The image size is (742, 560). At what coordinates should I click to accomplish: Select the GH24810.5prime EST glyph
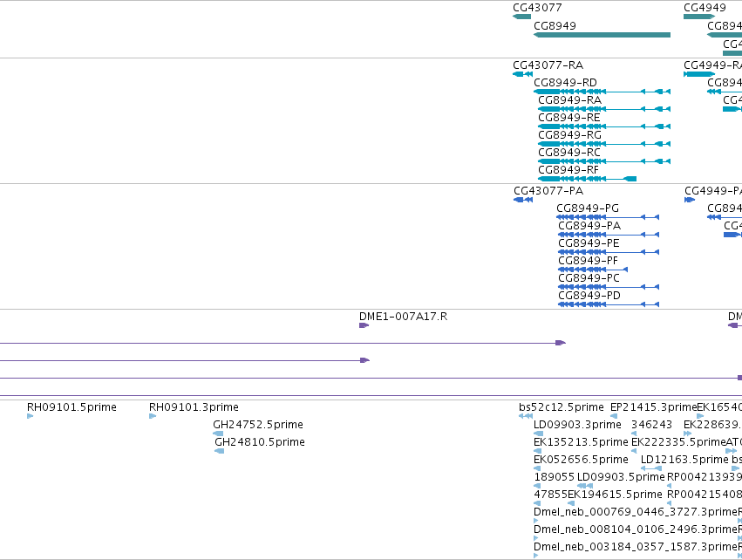[x=219, y=451]
